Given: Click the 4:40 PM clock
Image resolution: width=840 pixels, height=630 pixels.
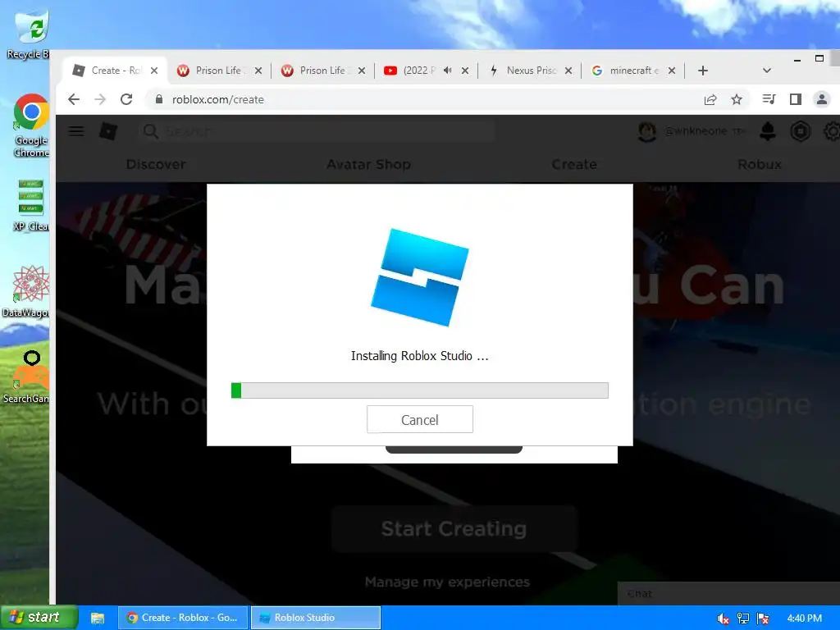Looking at the screenshot, I should click(x=804, y=619).
